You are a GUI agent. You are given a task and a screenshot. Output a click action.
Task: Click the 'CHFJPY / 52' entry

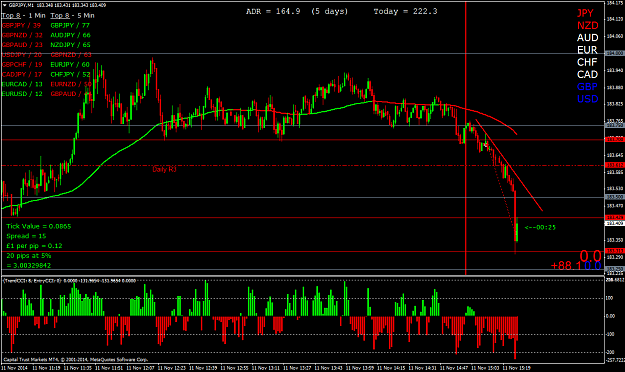[71, 74]
